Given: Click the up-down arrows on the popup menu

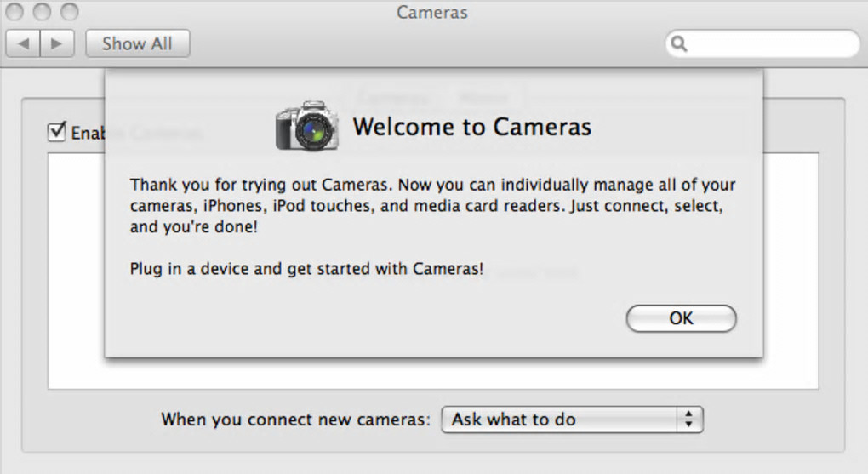Looking at the screenshot, I should (689, 420).
